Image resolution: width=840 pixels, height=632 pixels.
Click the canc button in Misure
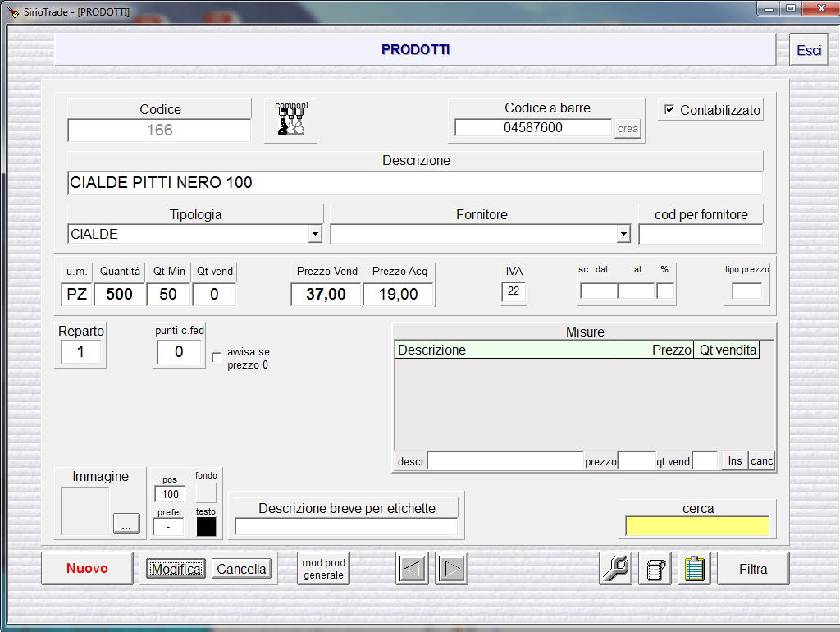coord(761,461)
